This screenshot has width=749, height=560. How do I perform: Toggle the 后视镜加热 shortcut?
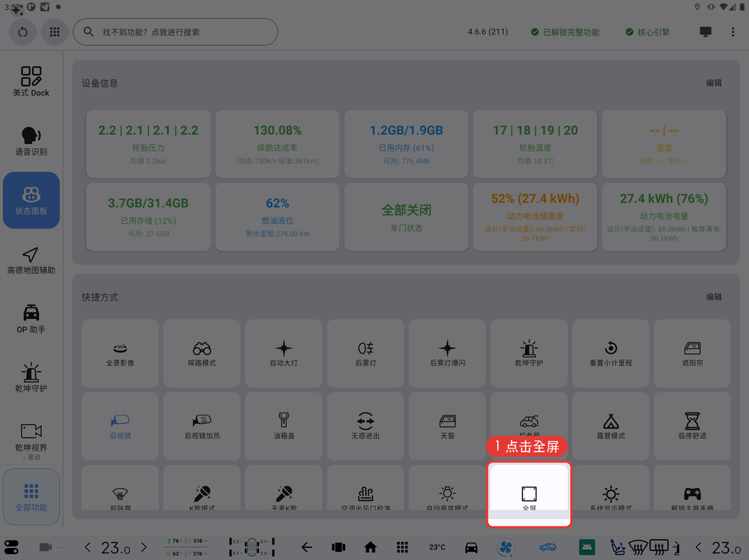point(202,426)
